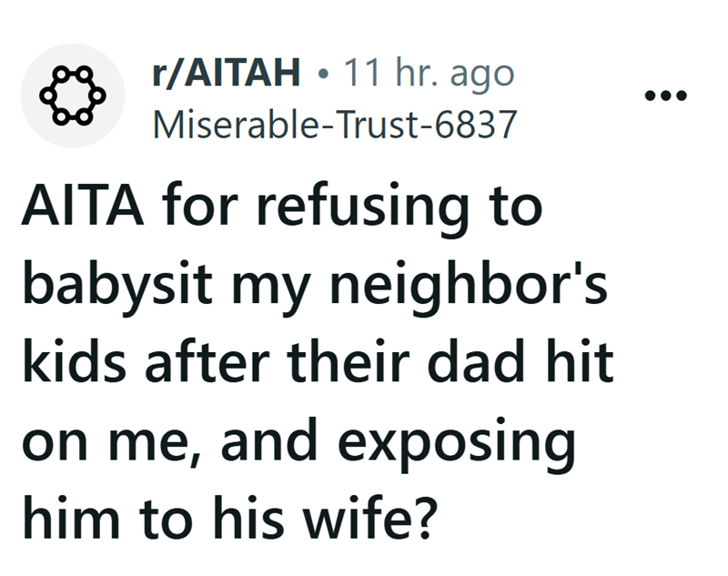Viewport: 728px width, 576px height.
Task: Click the dot separator before the timestamp
Action: 321,75
